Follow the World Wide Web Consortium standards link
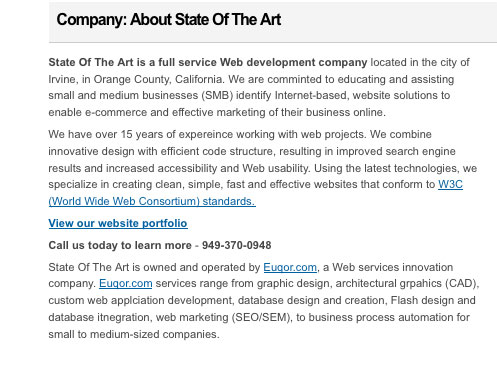 point(152,201)
